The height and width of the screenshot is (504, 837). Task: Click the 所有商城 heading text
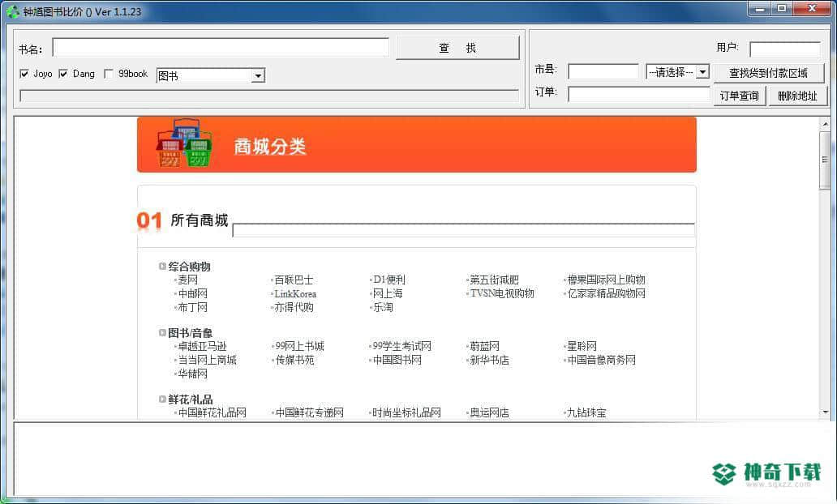point(199,220)
